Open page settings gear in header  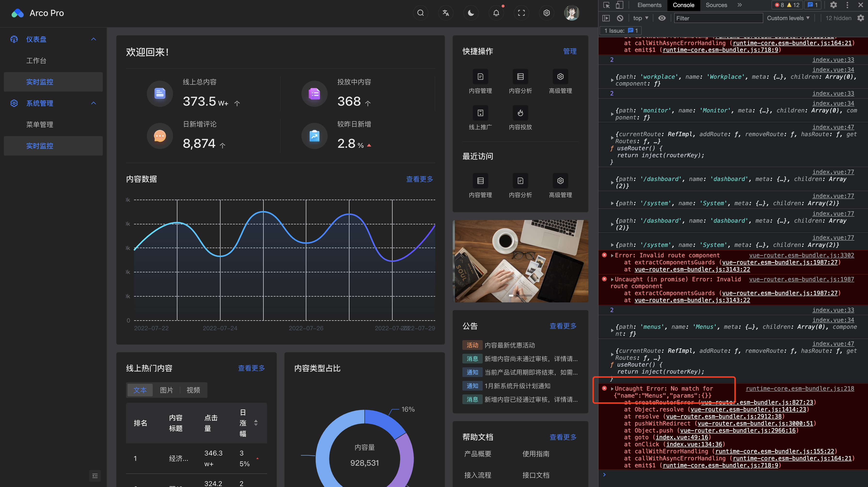click(546, 13)
